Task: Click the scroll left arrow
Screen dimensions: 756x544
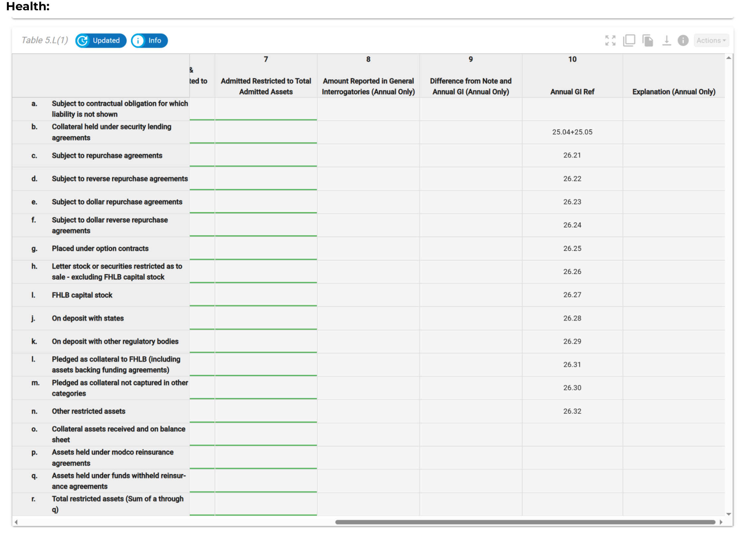Action: click(16, 522)
